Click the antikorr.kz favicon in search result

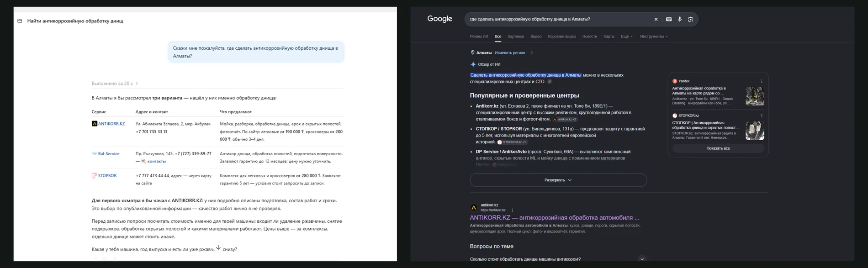click(474, 207)
